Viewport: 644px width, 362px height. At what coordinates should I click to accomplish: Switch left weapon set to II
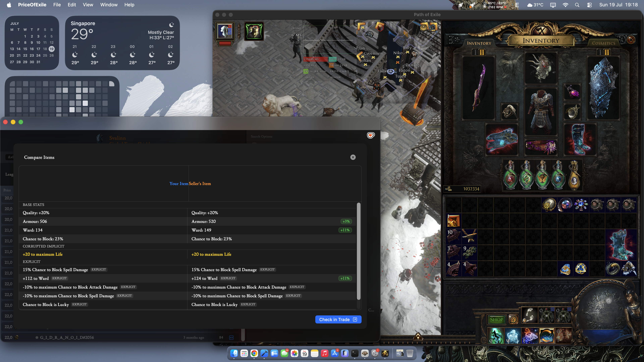482,52
